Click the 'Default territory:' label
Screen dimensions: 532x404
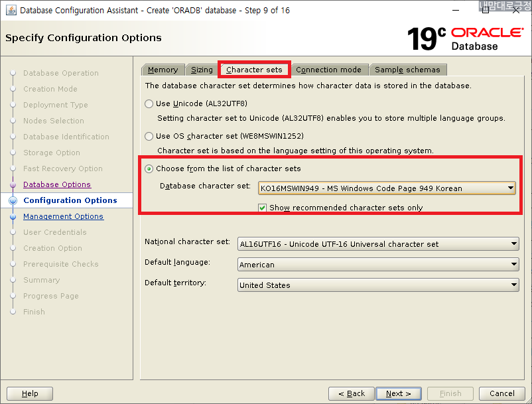click(175, 283)
